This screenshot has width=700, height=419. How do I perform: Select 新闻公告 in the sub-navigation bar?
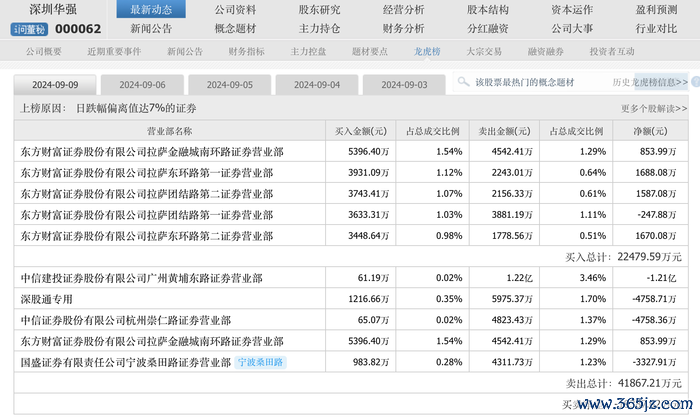click(x=185, y=52)
